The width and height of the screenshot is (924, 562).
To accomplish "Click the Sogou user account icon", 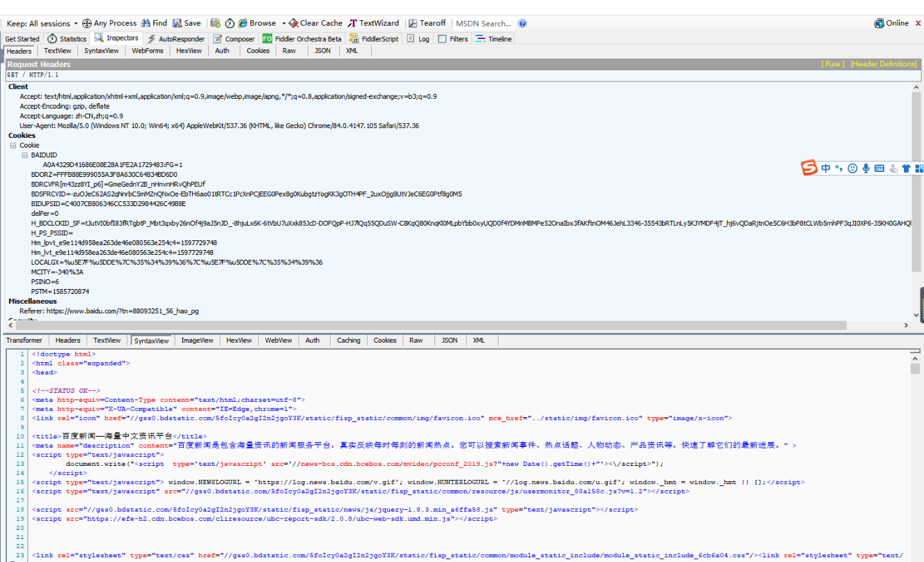I will pos(893,169).
